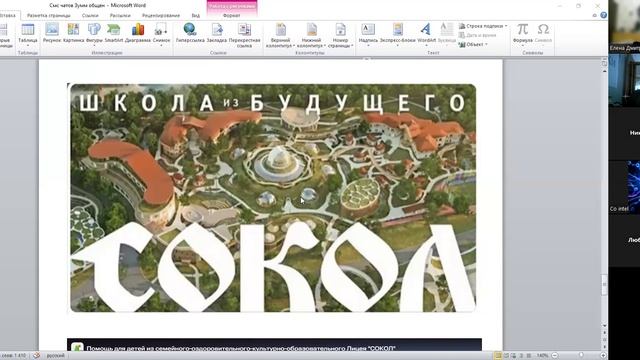
Task: Click the zoom percentage 140% button
Action: [x=542, y=356]
